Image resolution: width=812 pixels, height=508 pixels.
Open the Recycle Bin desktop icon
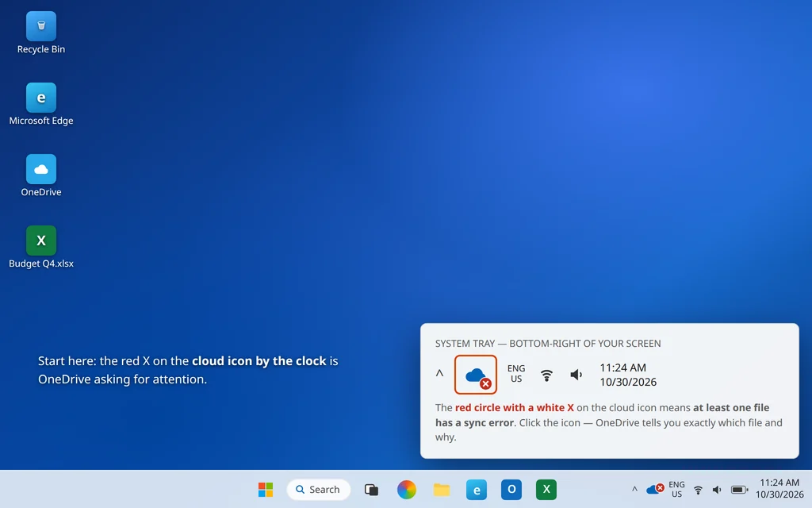[x=41, y=33]
